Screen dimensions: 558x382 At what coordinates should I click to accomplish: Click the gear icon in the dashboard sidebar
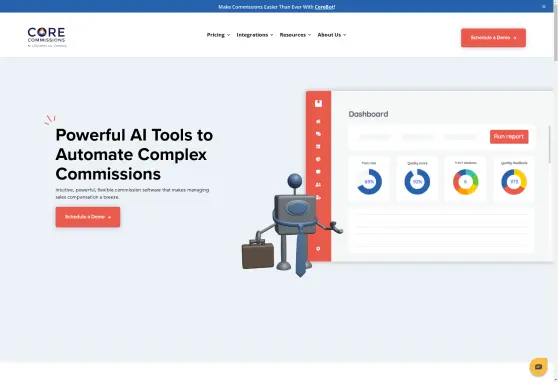pyautogui.click(x=318, y=248)
